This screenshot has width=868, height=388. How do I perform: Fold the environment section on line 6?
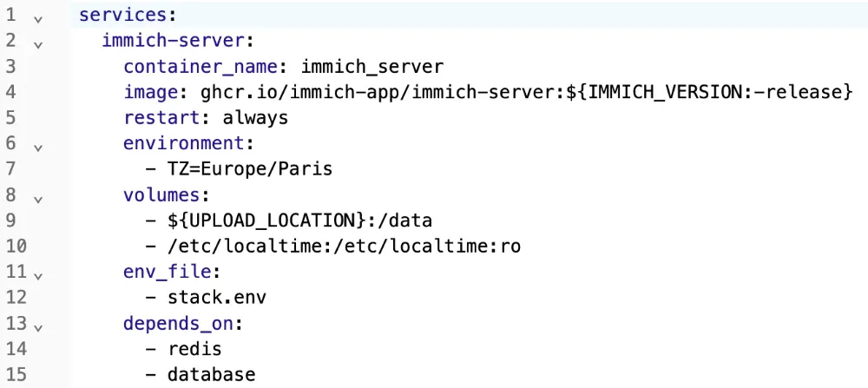coord(37,148)
